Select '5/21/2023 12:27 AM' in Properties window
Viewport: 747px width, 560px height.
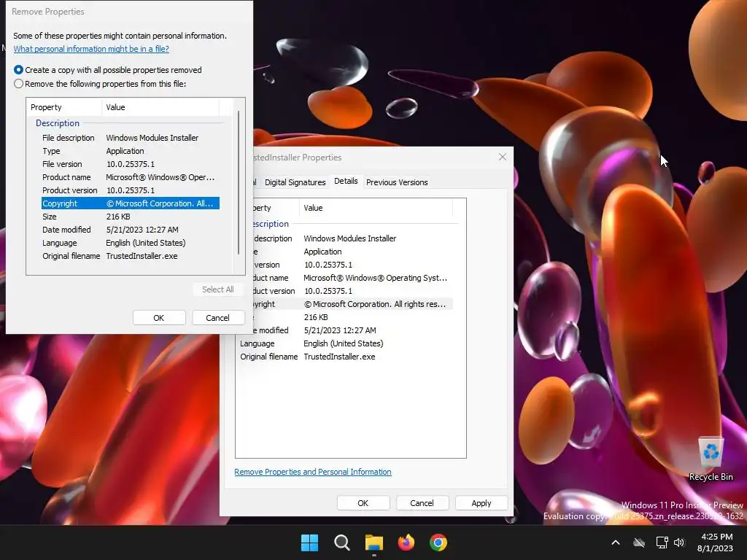340,330
